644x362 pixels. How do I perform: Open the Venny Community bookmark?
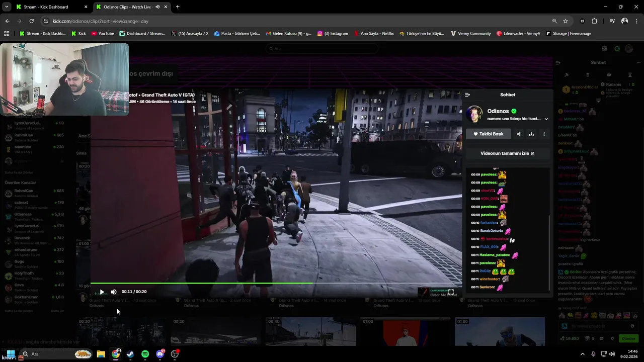[470, 34]
